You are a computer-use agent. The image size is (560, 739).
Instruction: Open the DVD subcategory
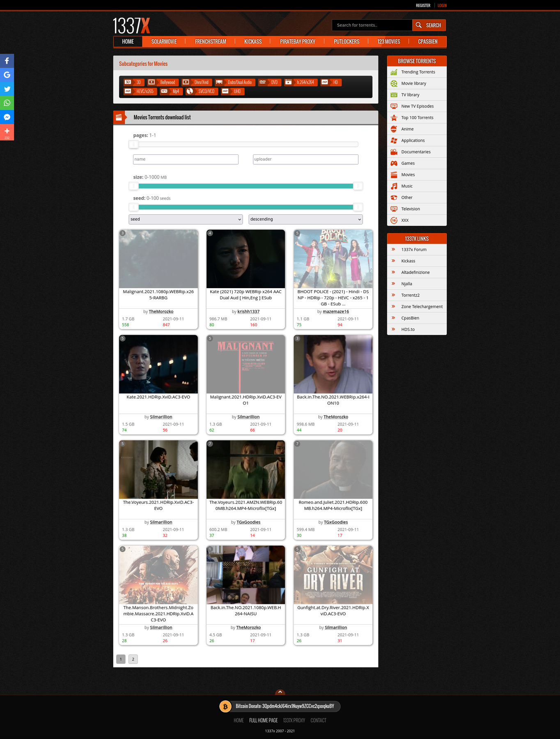(x=270, y=82)
